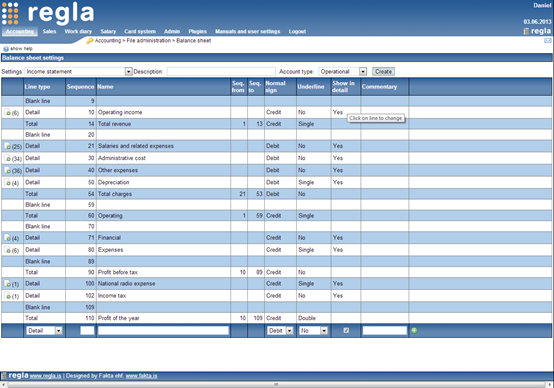Screen dimensions: 554x388
Task: Click the mail envelope icon at right
Action: [547, 41]
